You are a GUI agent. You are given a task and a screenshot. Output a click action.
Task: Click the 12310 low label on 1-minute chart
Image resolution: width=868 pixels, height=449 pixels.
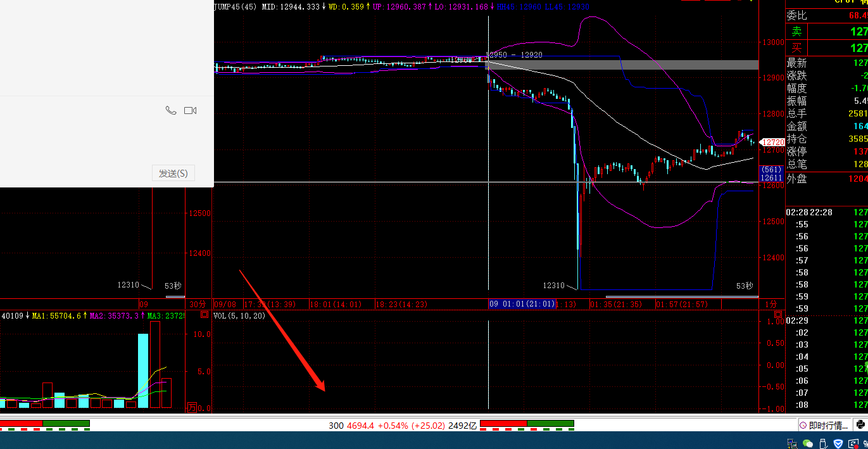click(x=554, y=286)
